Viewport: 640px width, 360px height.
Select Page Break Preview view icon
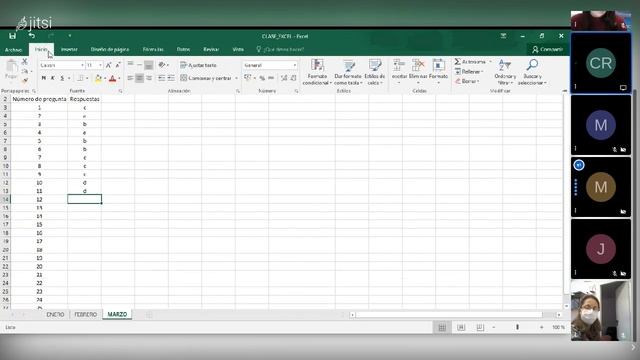point(480,327)
